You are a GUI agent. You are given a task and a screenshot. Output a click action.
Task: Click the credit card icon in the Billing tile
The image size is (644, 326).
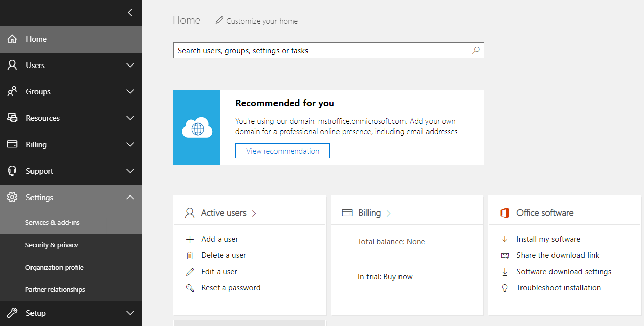pyautogui.click(x=347, y=213)
